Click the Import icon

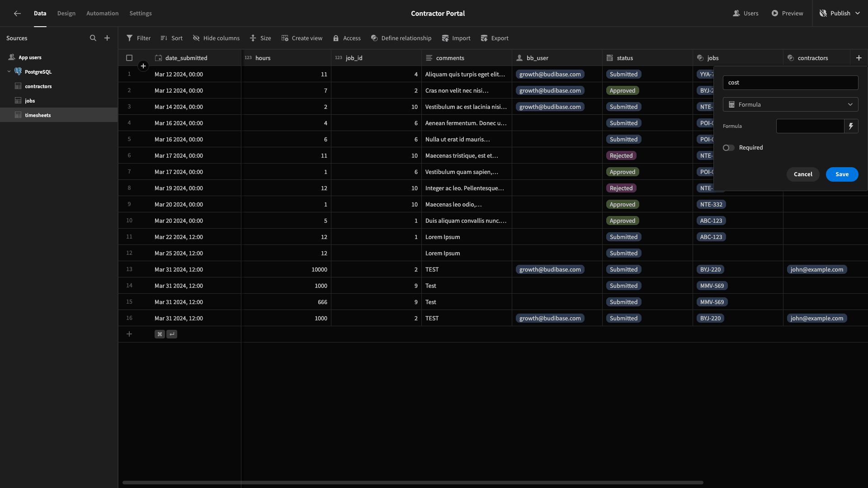pyautogui.click(x=445, y=38)
